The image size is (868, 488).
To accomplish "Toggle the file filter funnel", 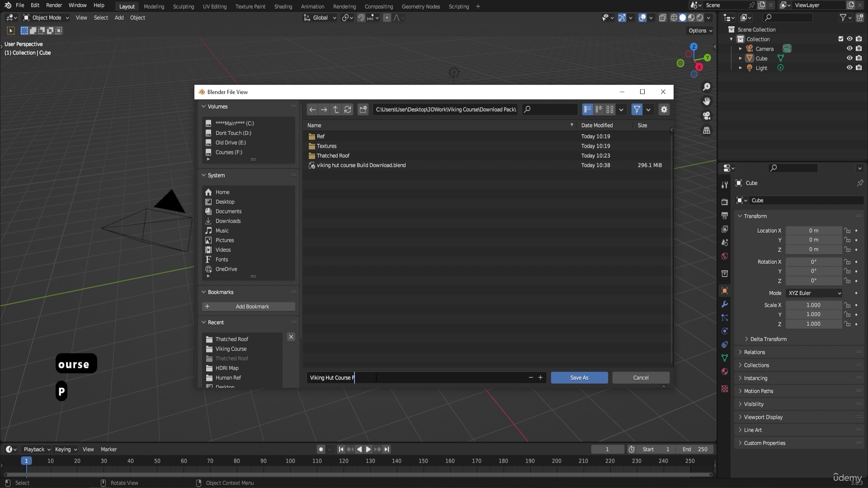I will 637,109.
